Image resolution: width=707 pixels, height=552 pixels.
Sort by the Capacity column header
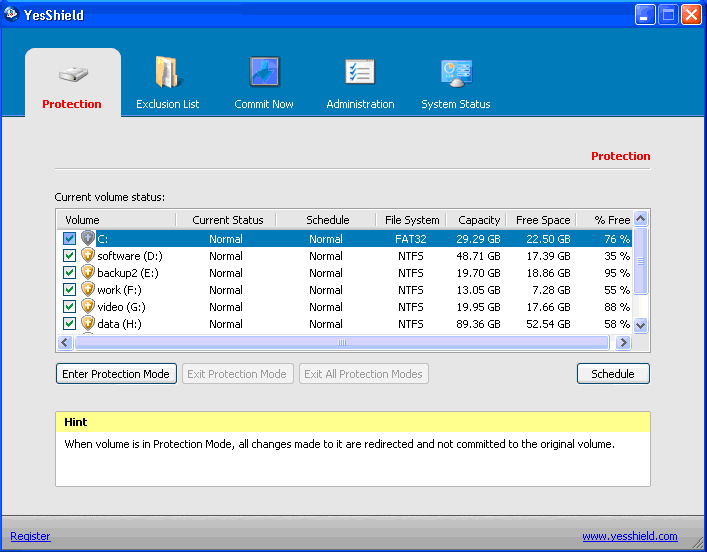(476, 220)
